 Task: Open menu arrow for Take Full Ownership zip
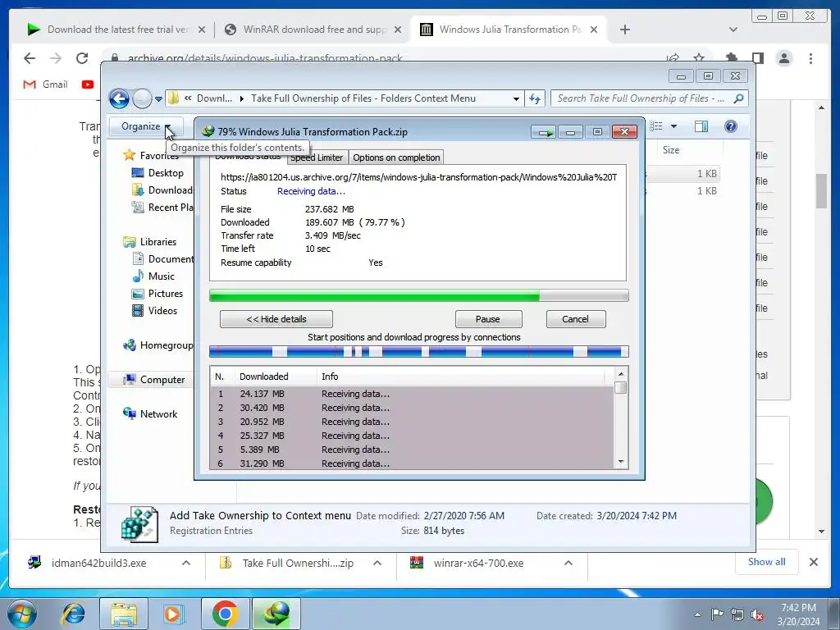coord(377,563)
